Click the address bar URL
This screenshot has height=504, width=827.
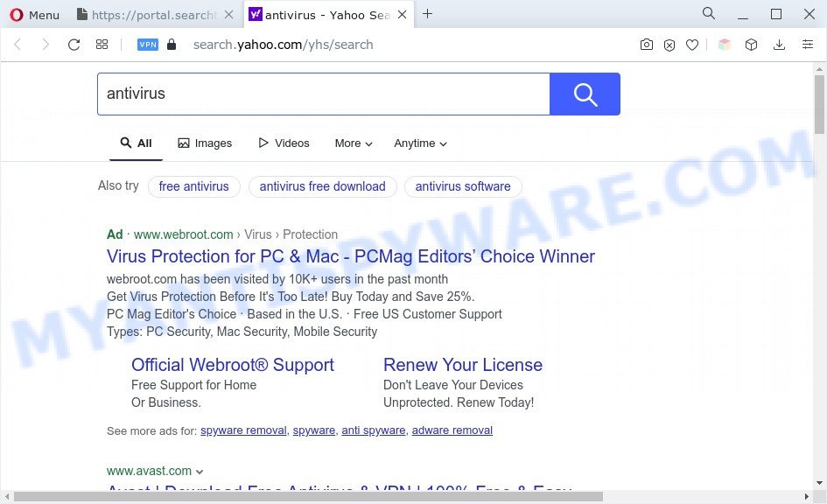(283, 45)
